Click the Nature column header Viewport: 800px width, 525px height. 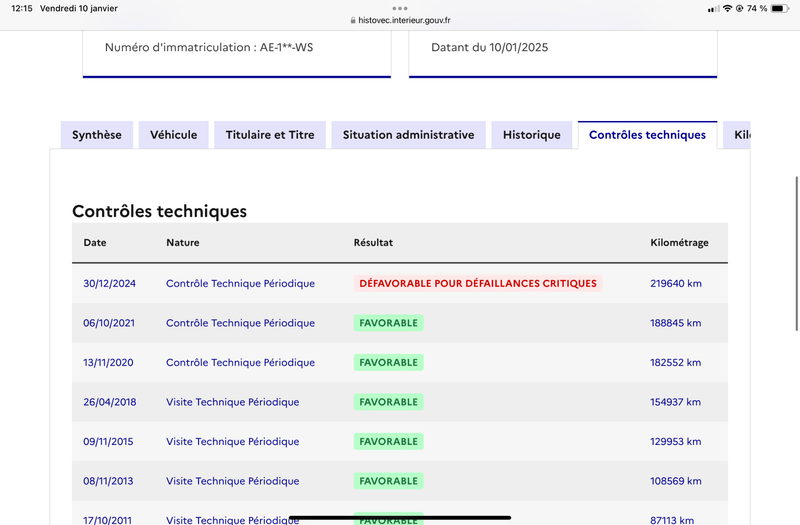[183, 242]
